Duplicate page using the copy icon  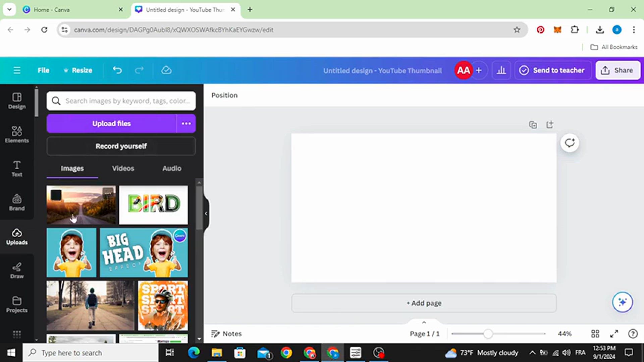[x=533, y=125]
